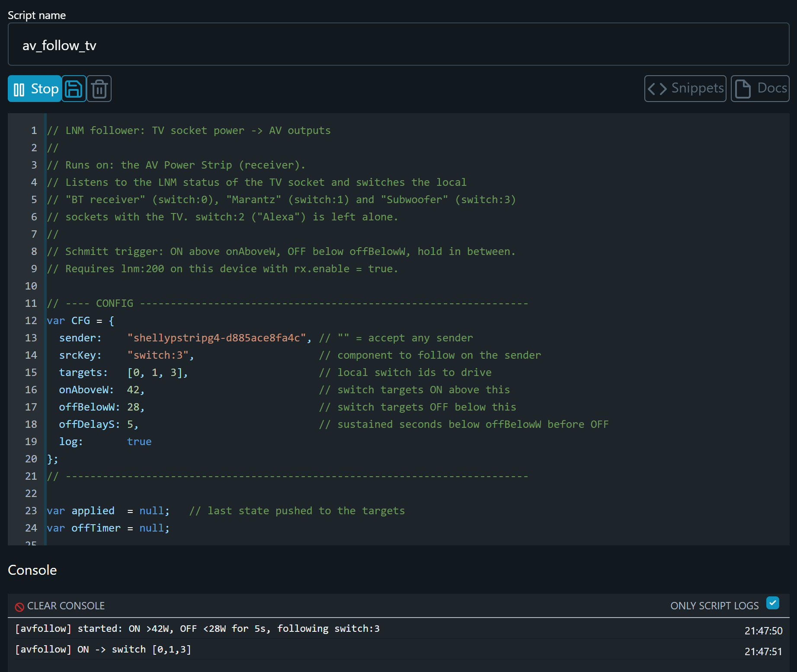Click the "Requires lnm:200" comment line
The image size is (797, 672).
[222, 269]
